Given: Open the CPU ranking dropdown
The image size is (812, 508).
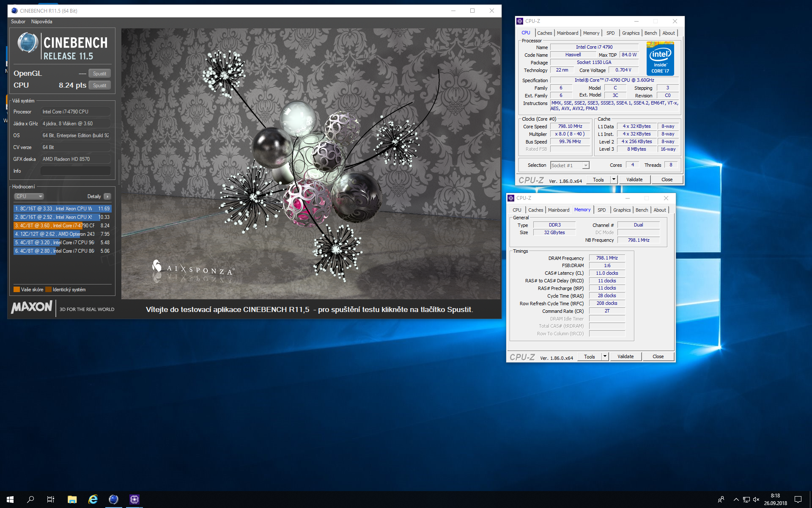Looking at the screenshot, I should pyautogui.click(x=29, y=196).
